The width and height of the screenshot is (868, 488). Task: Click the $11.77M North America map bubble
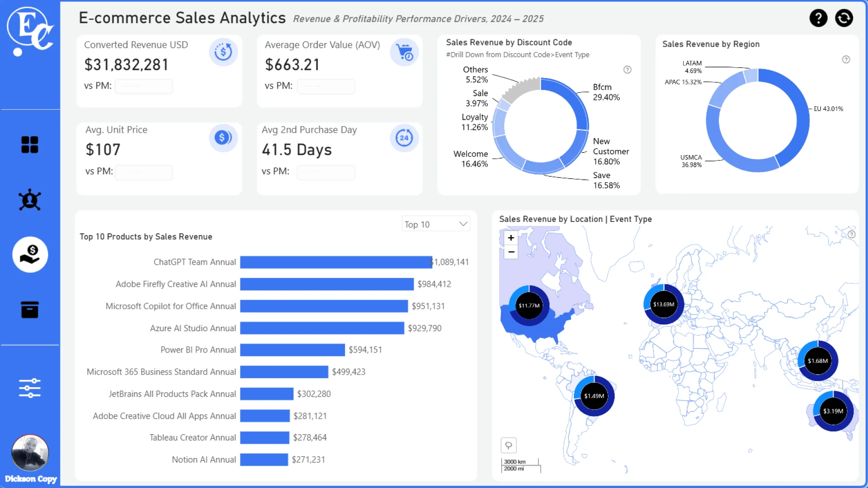pos(529,306)
